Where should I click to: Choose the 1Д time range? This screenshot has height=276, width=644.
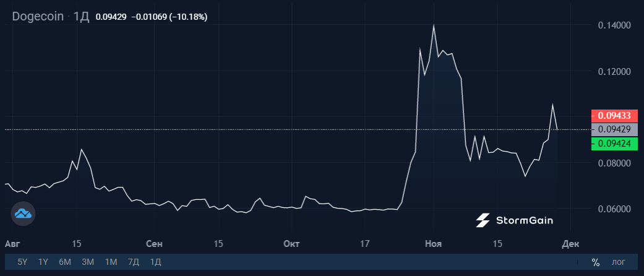tap(156, 262)
